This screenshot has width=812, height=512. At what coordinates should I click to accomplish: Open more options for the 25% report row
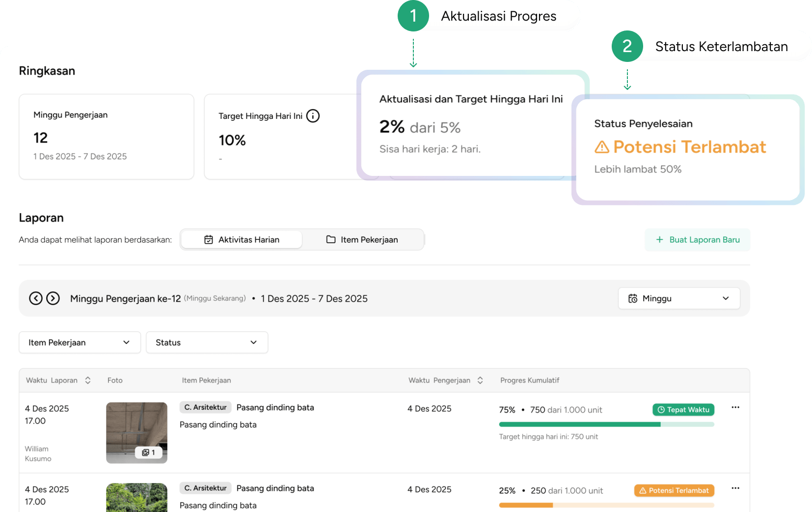click(x=735, y=488)
